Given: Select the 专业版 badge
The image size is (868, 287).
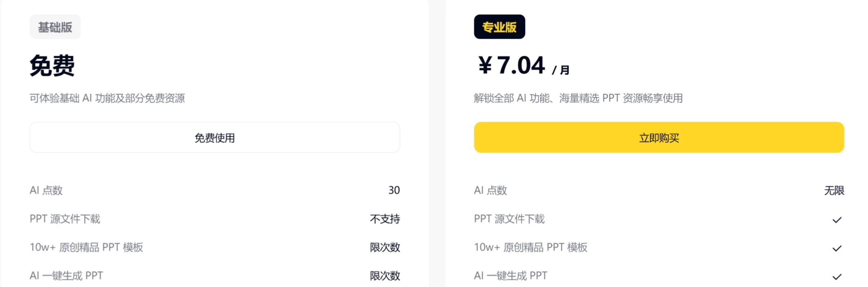Looking at the screenshot, I should pyautogui.click(x=499, y=26).
